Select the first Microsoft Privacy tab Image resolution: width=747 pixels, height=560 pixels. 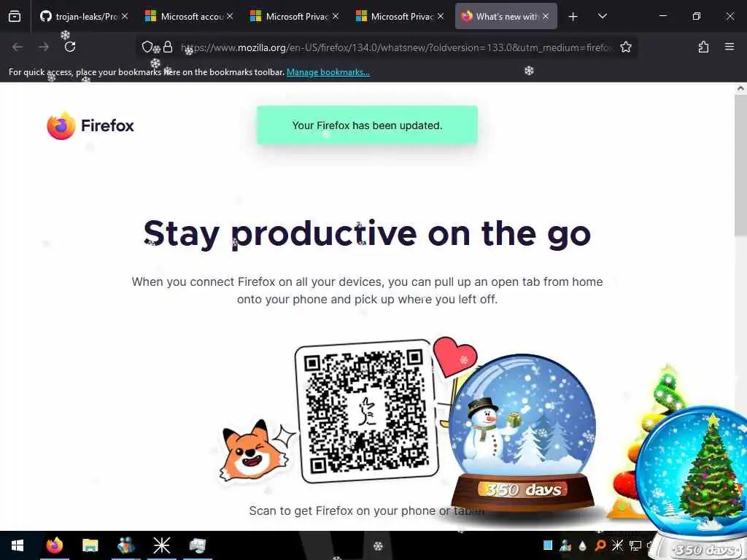click(295, 16)
